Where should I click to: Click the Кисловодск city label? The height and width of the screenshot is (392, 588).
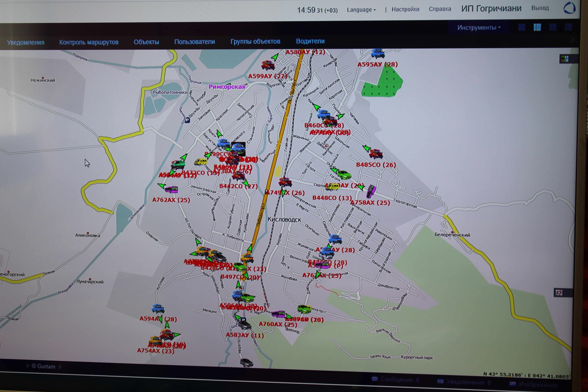pyautogui.click(x=284, y=220)
